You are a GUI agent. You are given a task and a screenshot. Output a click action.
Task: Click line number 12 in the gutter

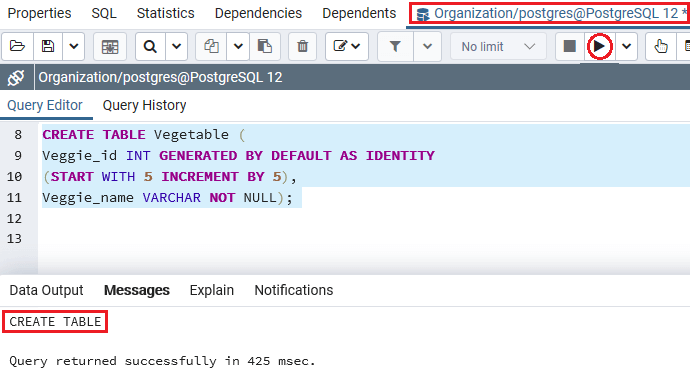click(14, 219)
